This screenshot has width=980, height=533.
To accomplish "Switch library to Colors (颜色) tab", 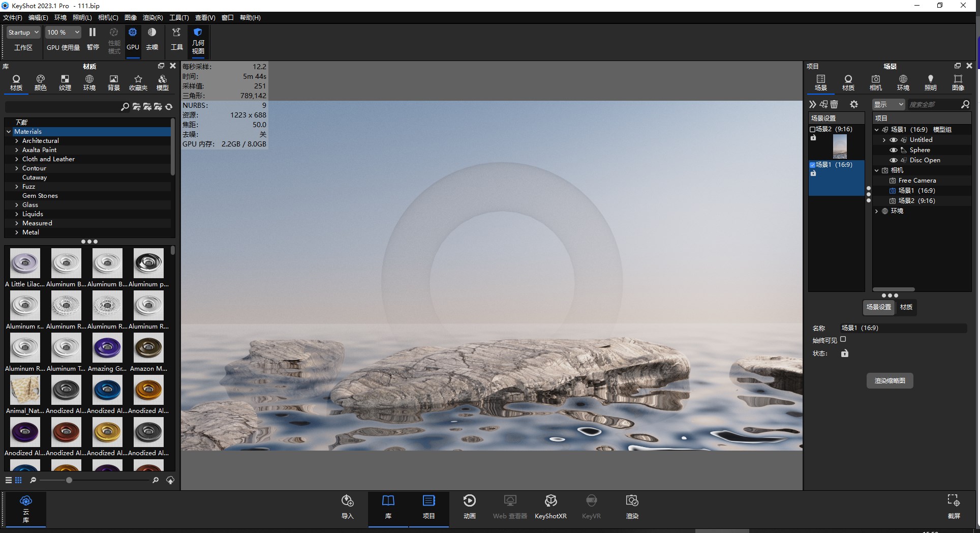I will point(41,83).
